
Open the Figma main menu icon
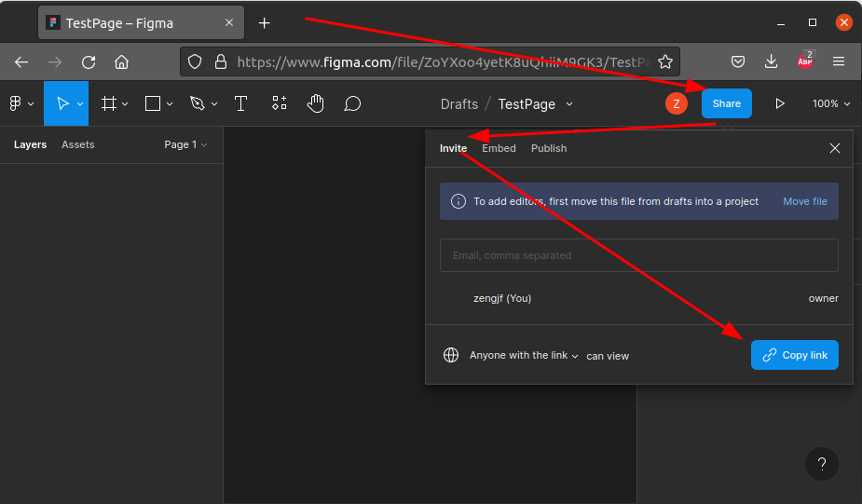(16, 103)
